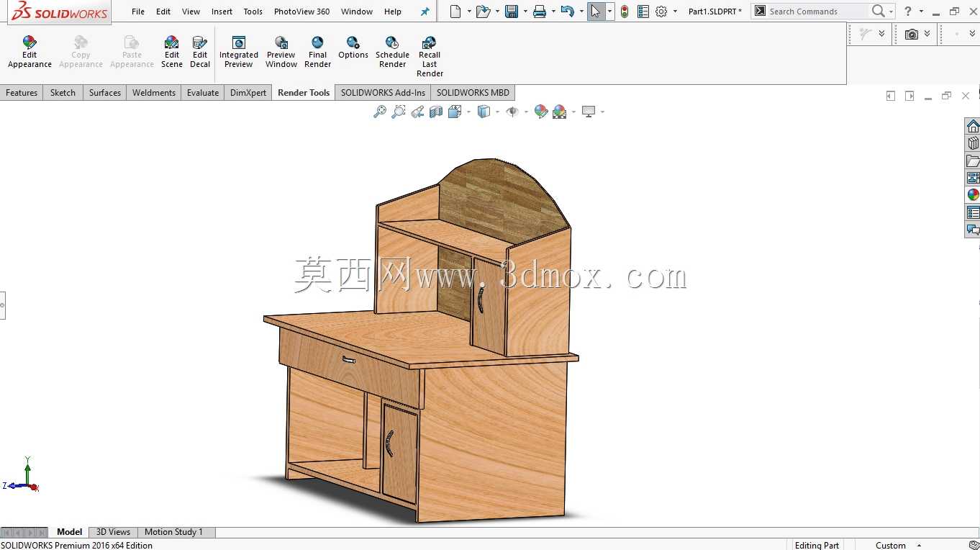This screenshot has width=980, height=550.
Task: Select Zoom to Area tool
Action: click(x=399, y=112)
